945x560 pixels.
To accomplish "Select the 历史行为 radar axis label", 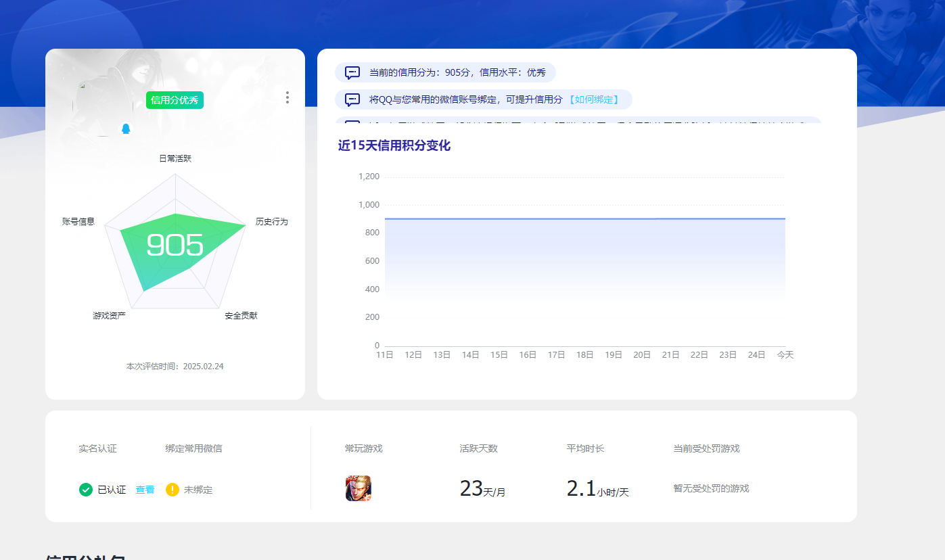I will coord(272,222).
